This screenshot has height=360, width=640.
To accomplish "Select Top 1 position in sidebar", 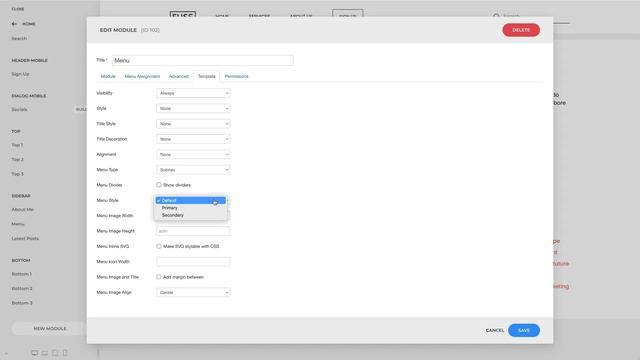I will click(17, 145).
